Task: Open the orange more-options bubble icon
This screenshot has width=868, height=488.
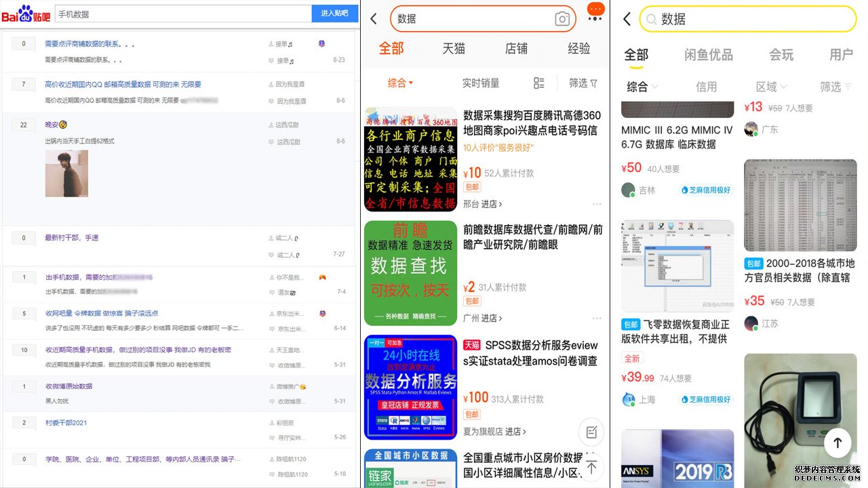Action: click(x=595, y=10)
